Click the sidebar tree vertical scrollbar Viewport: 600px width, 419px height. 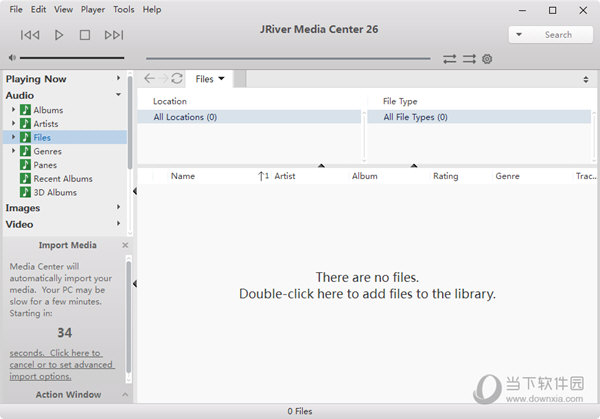[x=130, y=122]
